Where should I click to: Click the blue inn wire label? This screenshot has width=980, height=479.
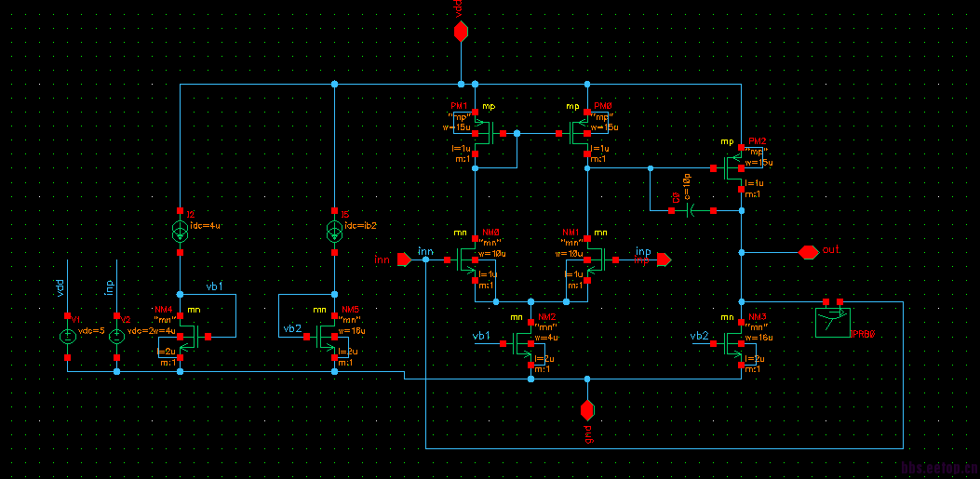(x=425, y=251)
